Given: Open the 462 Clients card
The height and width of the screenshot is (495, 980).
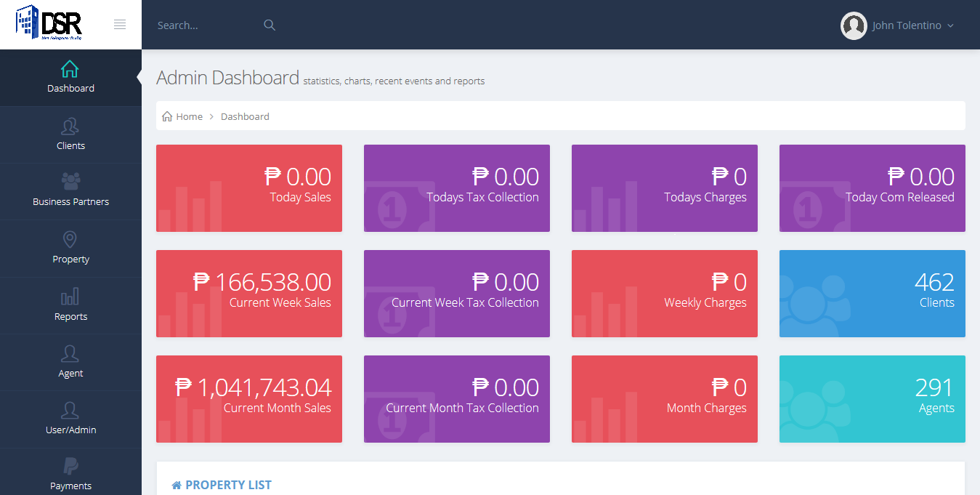Looking at the screenshot, I should (872, 294).
